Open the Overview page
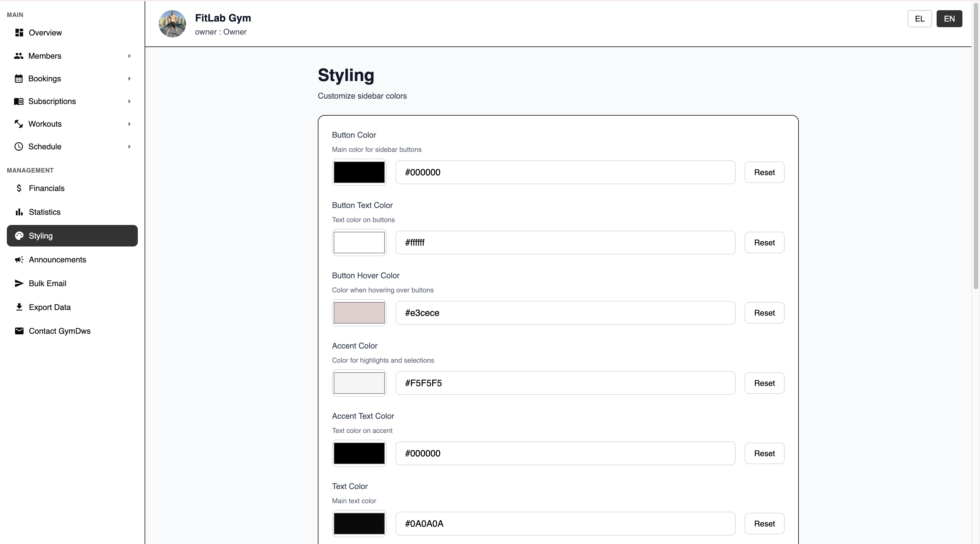The image size is (980, 544). click(72, 33)
